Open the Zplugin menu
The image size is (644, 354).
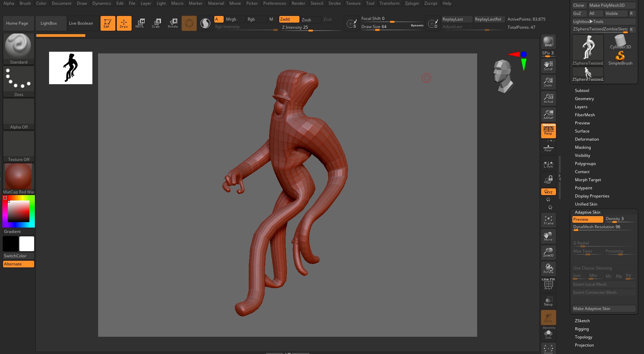pyautogui.click(x=412, y=3)
